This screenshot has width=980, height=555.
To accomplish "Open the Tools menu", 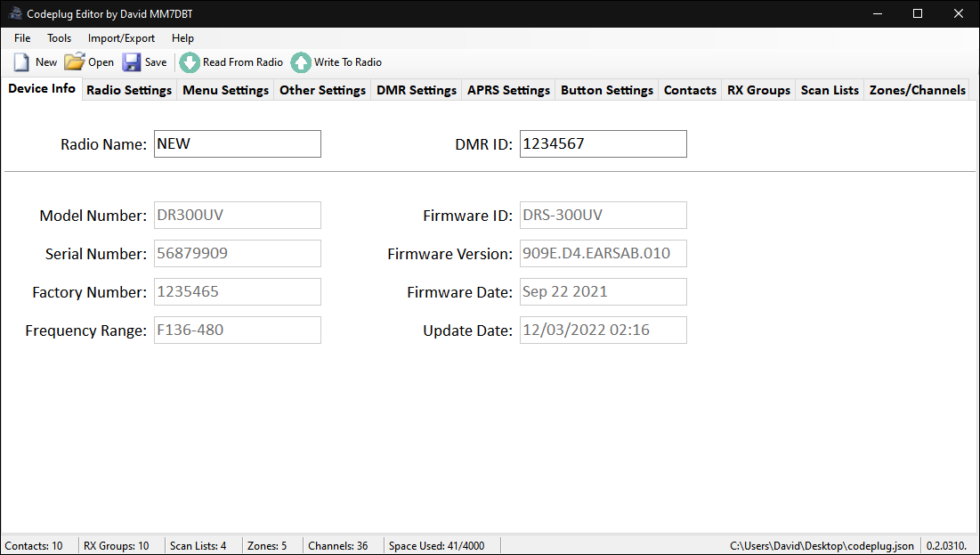I will point(59,38).
